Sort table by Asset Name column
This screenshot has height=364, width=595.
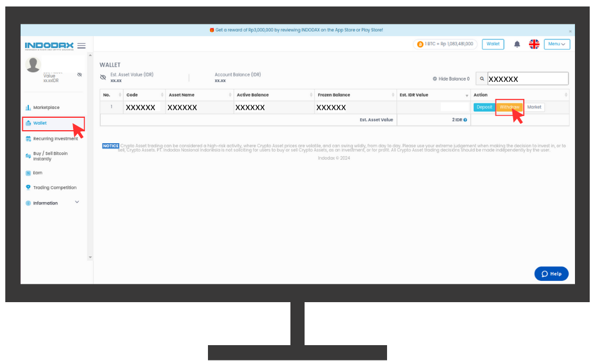tap(200, 95)
